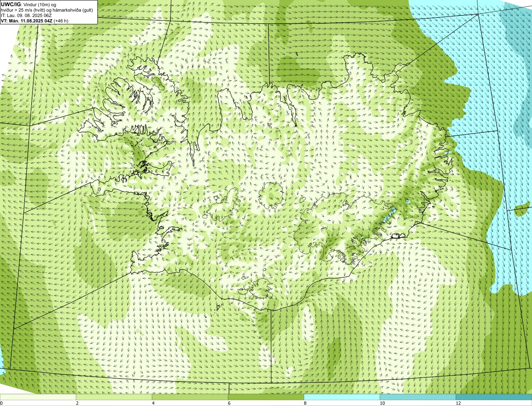Click the teal segment right of 12
The image size is (532, 406).
[x=494, y=397]
